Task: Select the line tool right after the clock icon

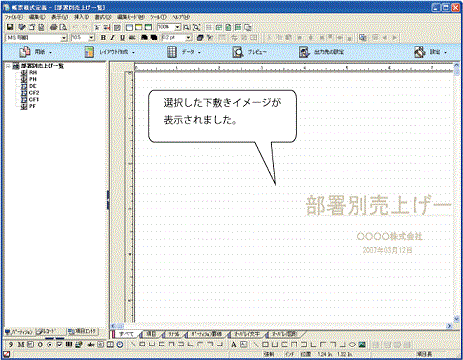Action: [x=132, y=344]
